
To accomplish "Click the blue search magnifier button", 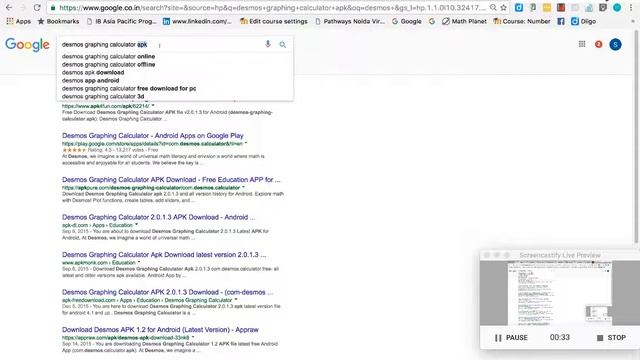I will point(282,44).
